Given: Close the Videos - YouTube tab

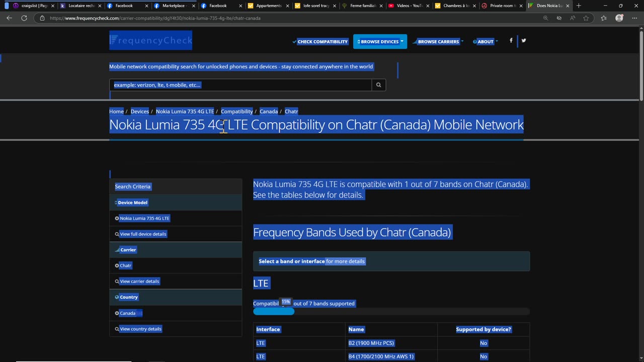Looking at the screenshot, I should [x=429, y=6].
